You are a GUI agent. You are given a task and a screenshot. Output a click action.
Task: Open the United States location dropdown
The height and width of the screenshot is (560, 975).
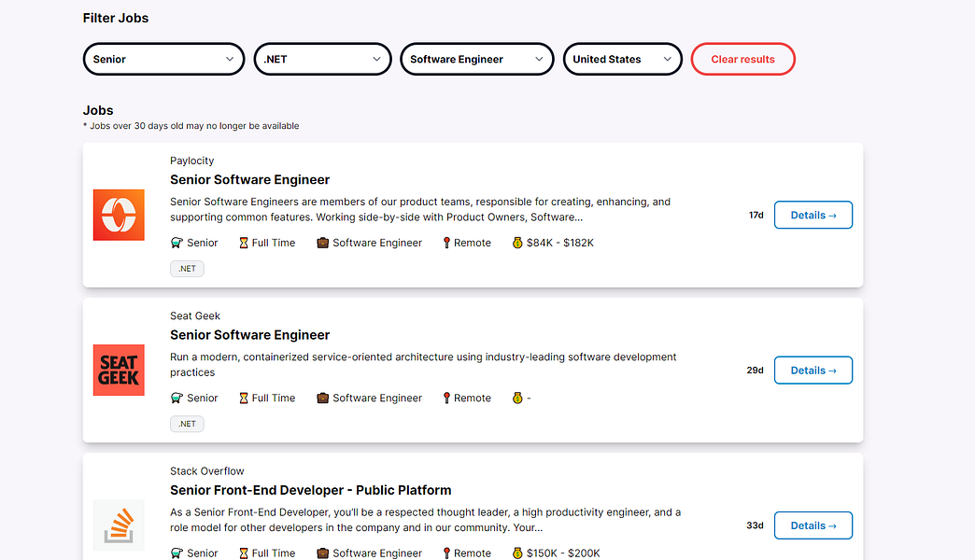(622, 59)
